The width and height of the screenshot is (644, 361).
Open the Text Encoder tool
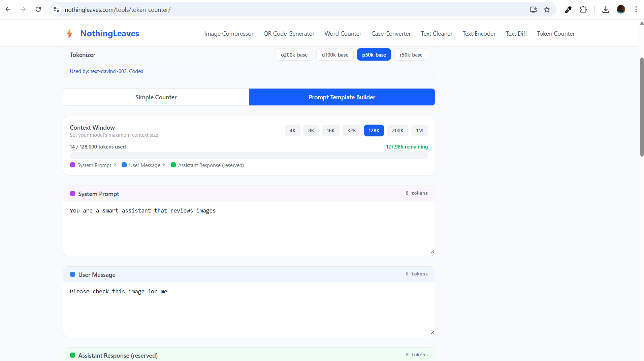click(x=479, y=33)
